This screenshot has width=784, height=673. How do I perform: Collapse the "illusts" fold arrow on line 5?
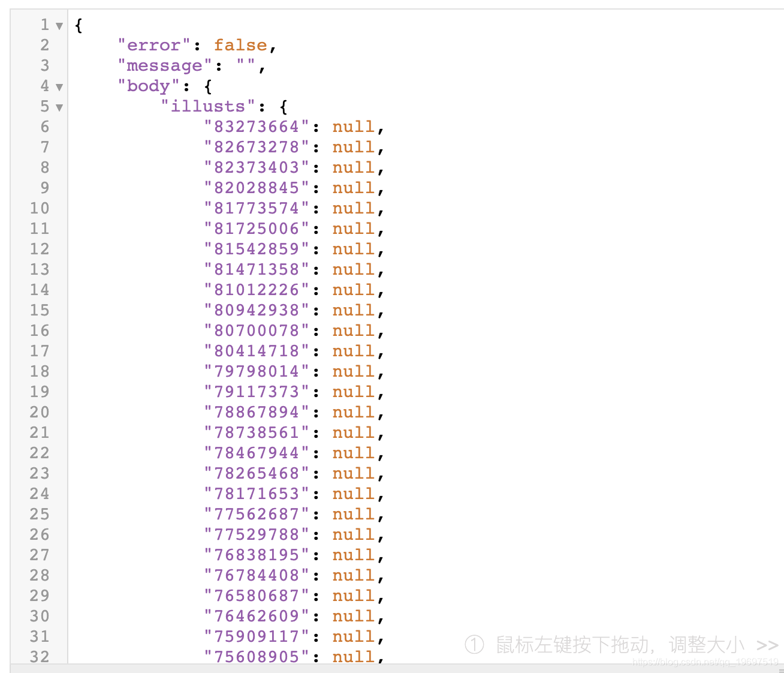pos(59,107)
